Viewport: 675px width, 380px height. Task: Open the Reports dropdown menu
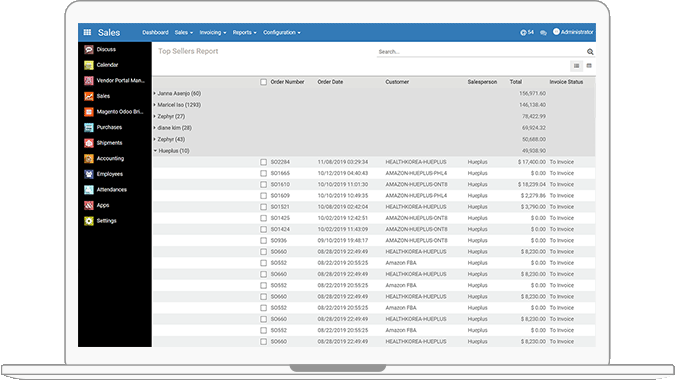[x=245, y=33]
